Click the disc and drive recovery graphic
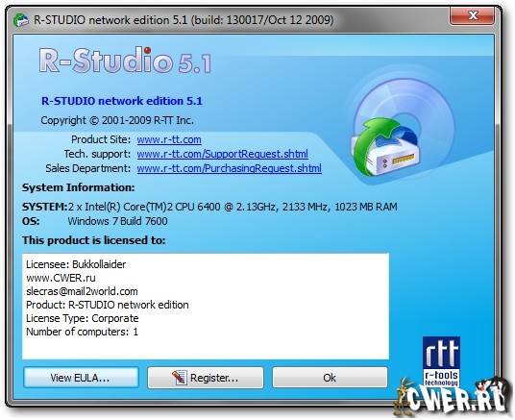Viewport: 515px width, 420px height. [x=403, y=128]
